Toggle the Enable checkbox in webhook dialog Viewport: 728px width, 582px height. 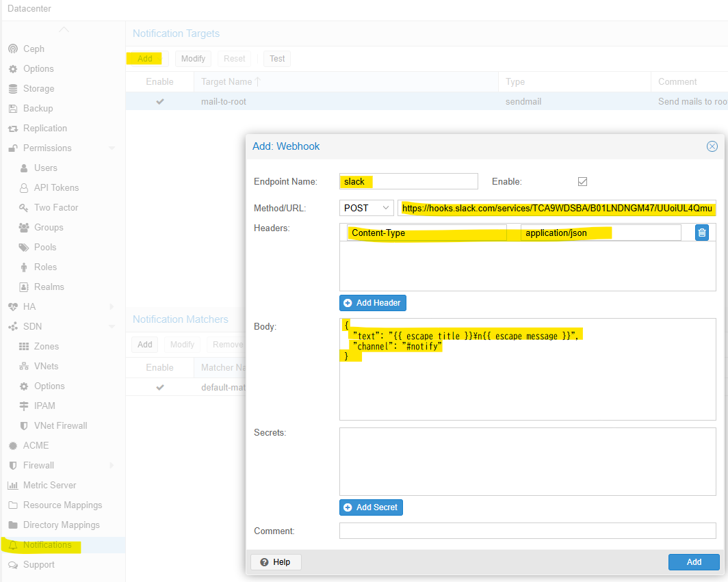582,182
